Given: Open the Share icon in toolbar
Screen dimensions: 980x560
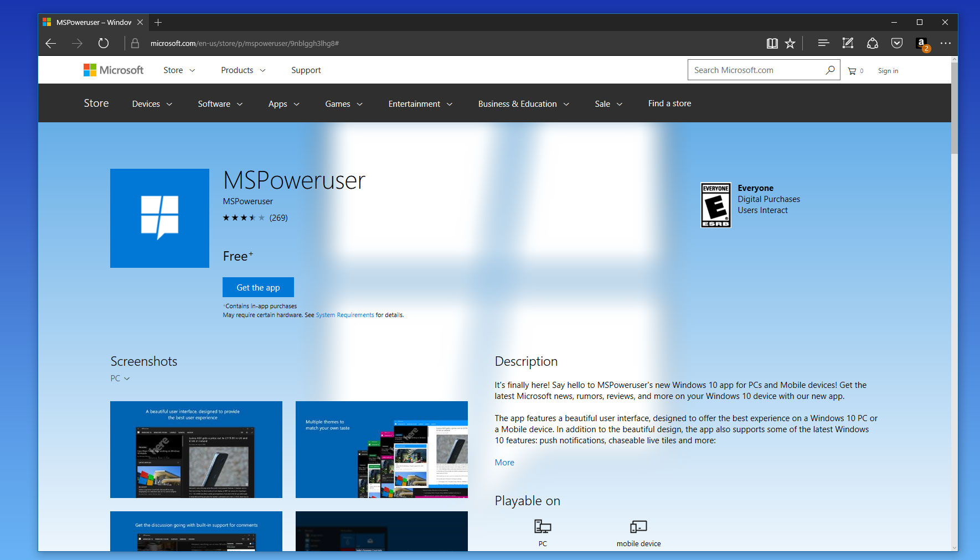Looking at the screenshot, I should tap(873, 43).
